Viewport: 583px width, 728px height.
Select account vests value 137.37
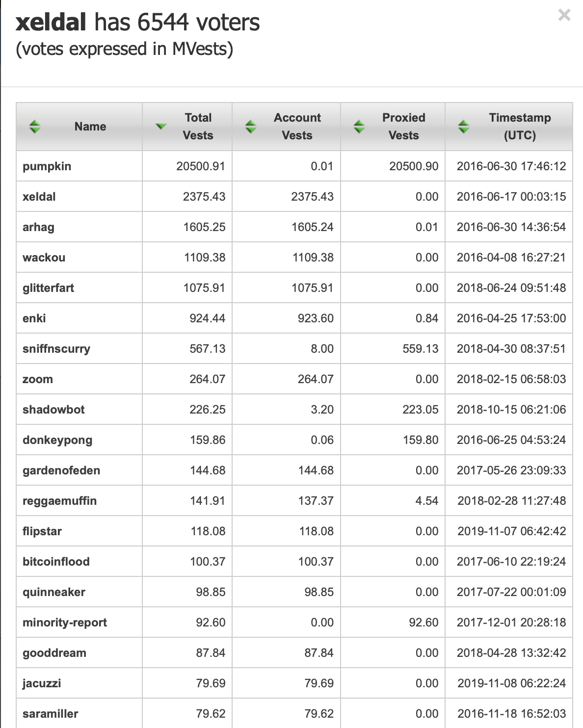[316, 501]
